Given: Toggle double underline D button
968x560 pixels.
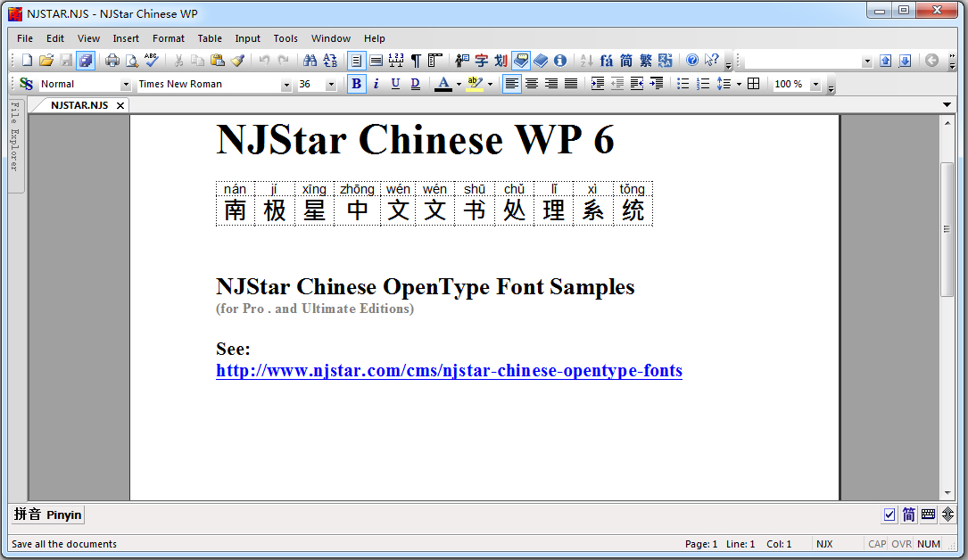Looking at the screenshot, I should (416, 84).
